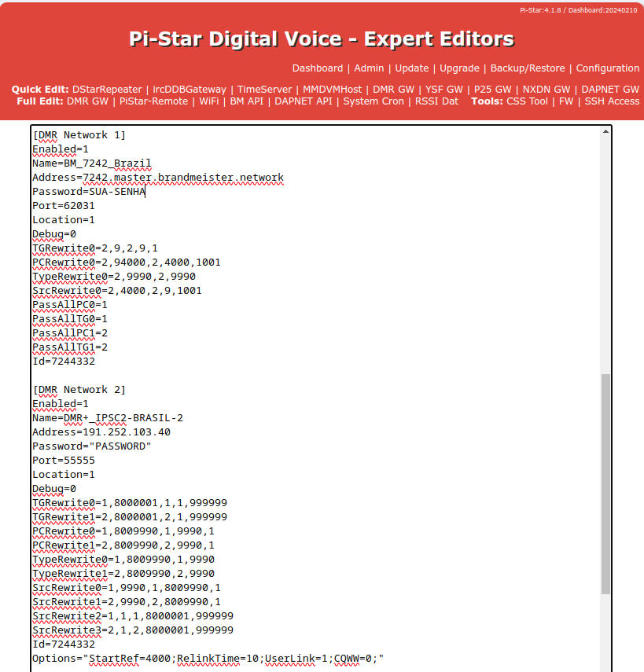Open NXDN GW quick editor
Image resolution: width=644 pixels, height=672 pixels.
point(546,89)
